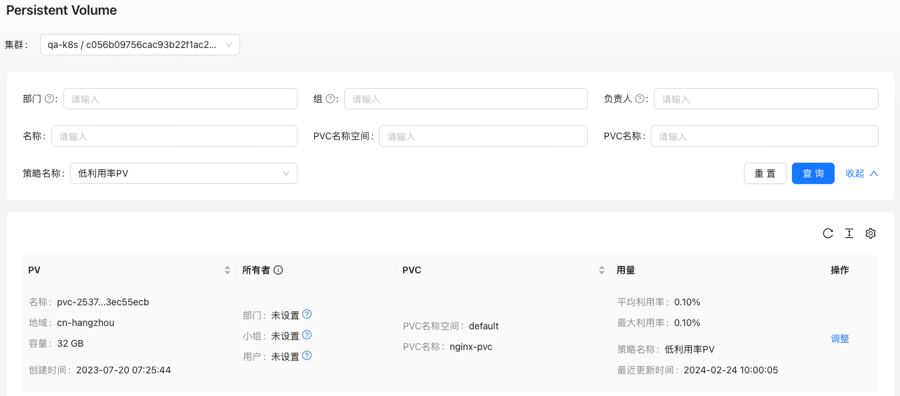Click the help icon after 小组: 未设置
The height and width of the screenshot is (396, 900).
coord(307,335)
